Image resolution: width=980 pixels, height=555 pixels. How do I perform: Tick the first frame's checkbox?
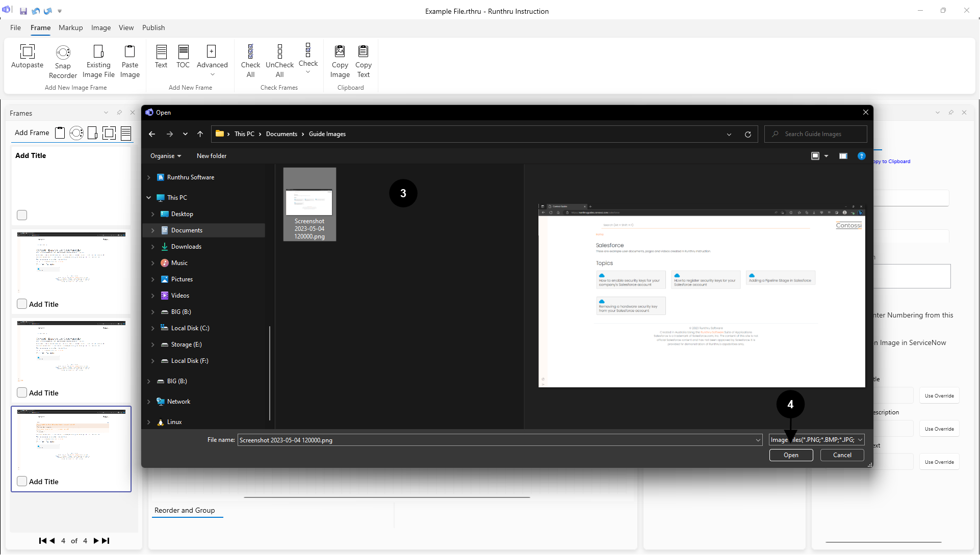point(22,215)
